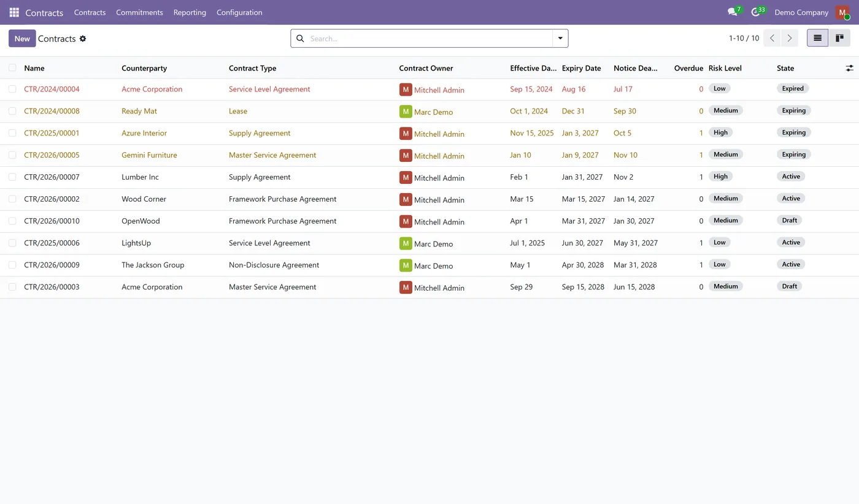The width and height of the screenshot is (859, 504).
Task: Click the search magnifier icon
Action: 300,39
